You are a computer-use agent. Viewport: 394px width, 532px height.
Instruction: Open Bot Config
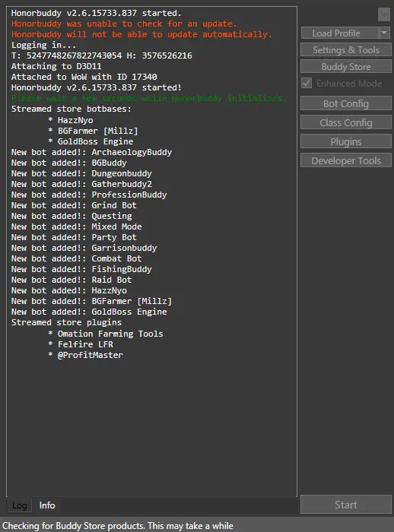pos(346,103)
